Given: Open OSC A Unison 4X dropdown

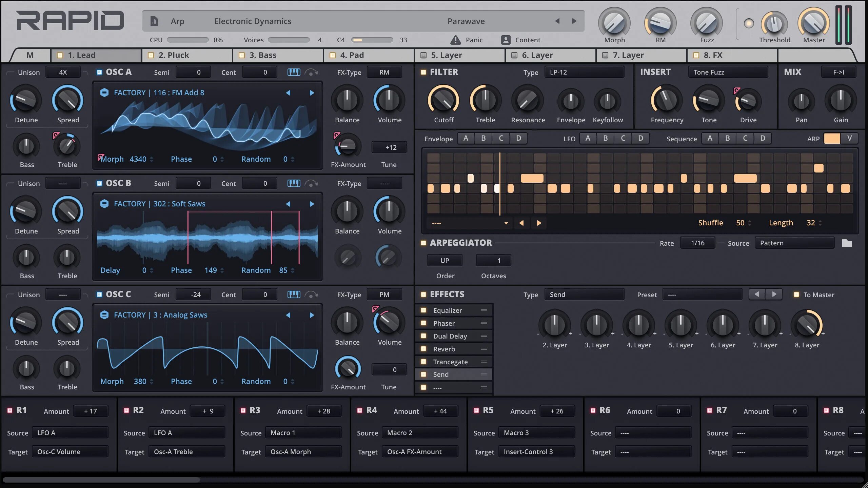Looking at the screenshot, I should 63,72.
